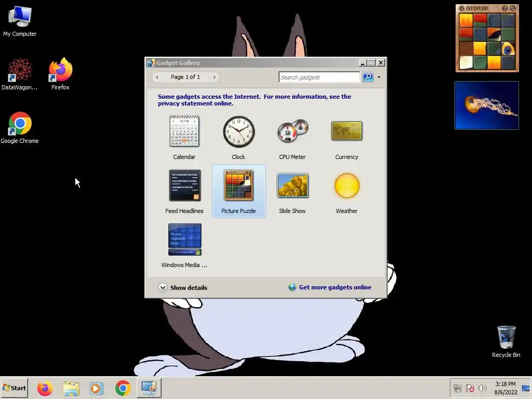532x399 pixels.
Task: Click the network tray icon
Action: point(458,388)
